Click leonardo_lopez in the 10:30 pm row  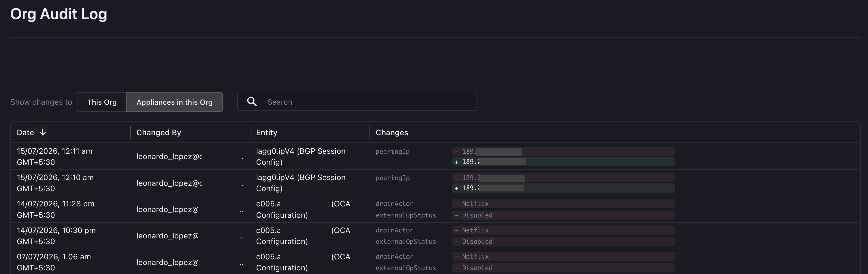167,236
